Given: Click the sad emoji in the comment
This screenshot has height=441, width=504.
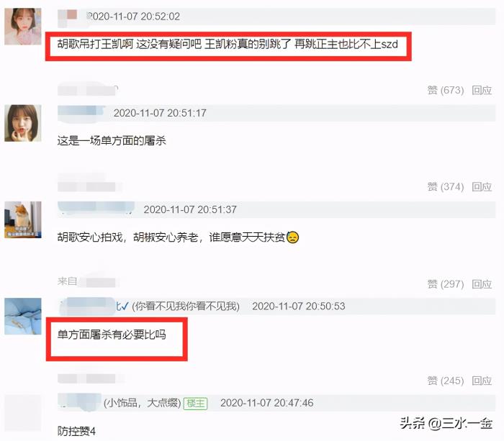Looking at the screenshot, I should point(292,237).
